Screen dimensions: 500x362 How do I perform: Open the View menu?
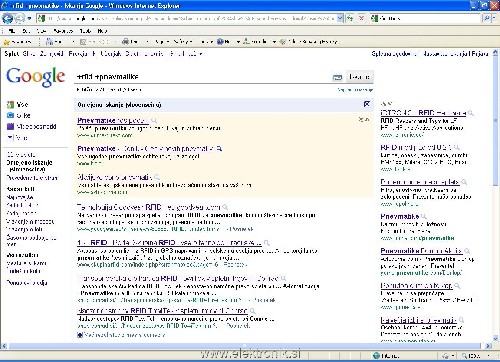(41, 31)
